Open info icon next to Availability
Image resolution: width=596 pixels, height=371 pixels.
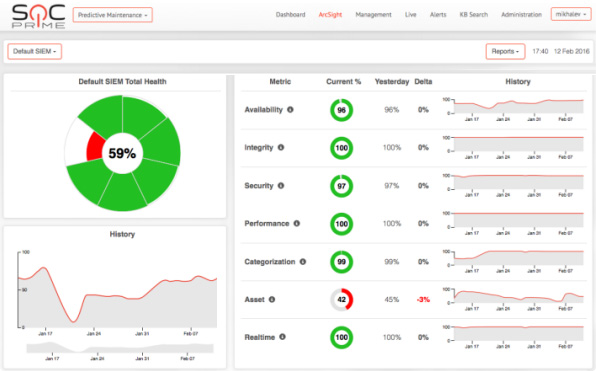pyautogui.click(x=290, y=109)
